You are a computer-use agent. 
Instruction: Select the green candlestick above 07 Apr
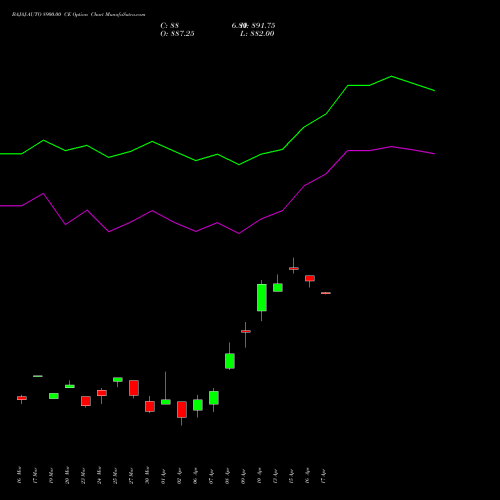click(x=214, y=398)
